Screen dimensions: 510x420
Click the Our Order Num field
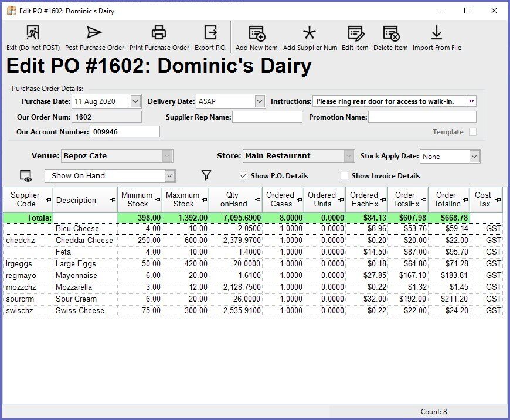click(107, 117)
